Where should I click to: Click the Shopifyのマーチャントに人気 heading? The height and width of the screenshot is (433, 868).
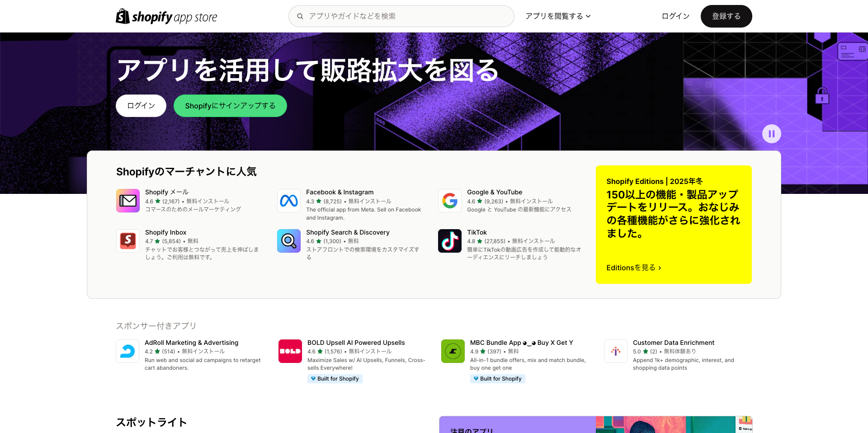186,172
